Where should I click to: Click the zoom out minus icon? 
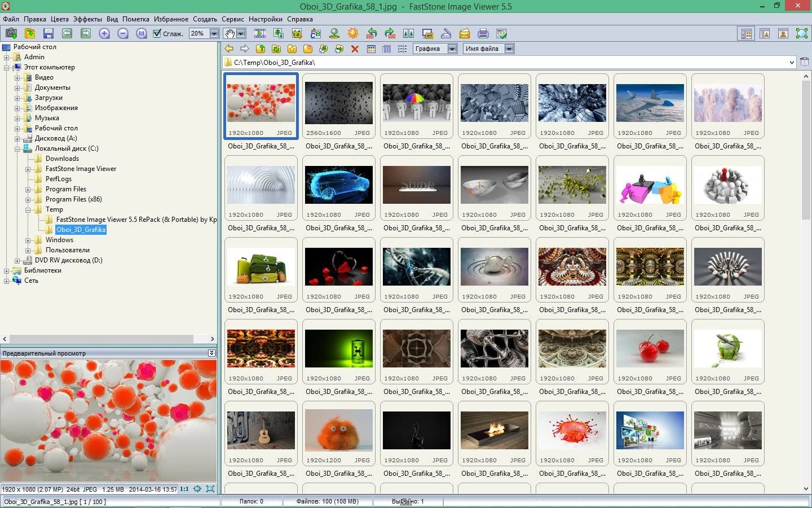(x=123, y=33)
